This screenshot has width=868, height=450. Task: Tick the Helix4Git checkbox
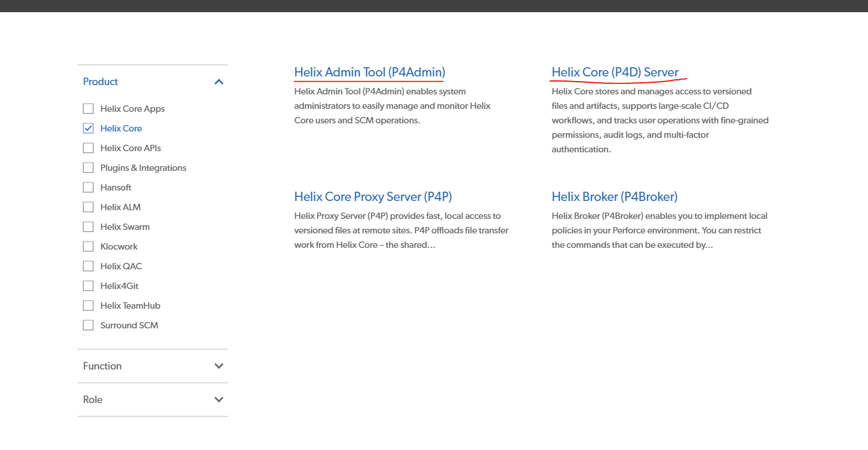coord(88,286)
